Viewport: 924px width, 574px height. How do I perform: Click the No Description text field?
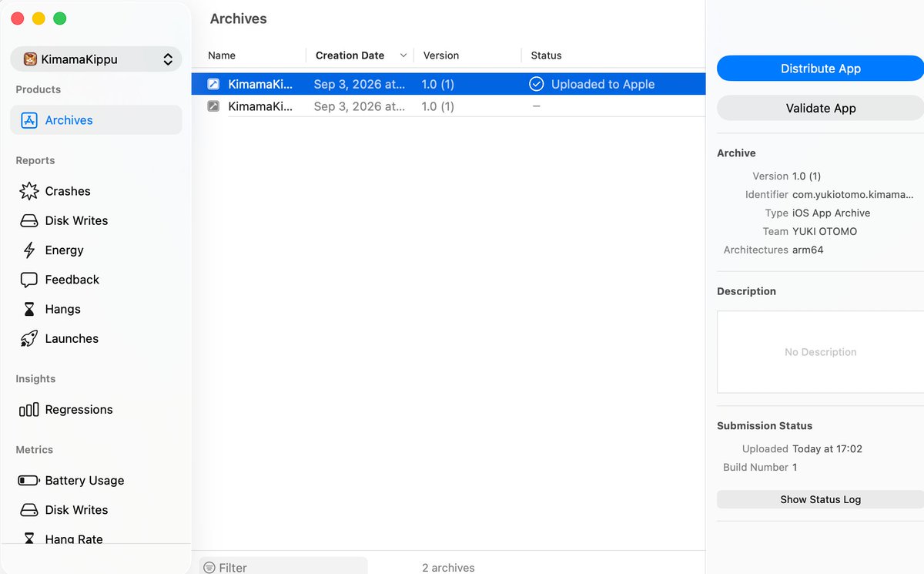[x=821, y=352]
